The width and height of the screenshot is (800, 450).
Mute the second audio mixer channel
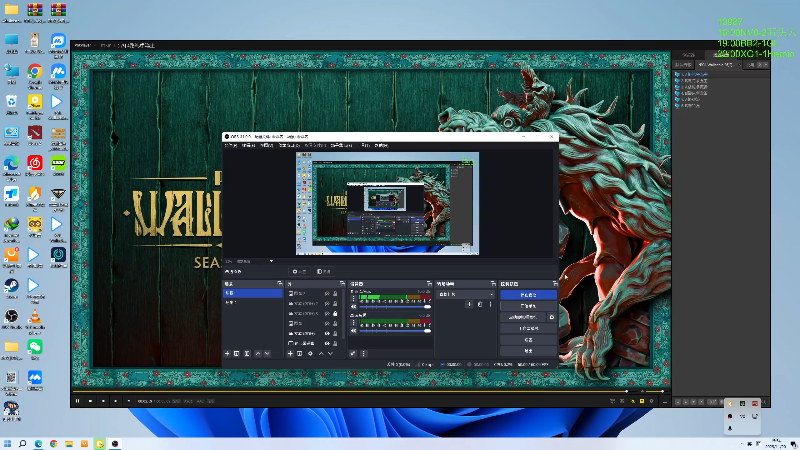click(354, 331)
